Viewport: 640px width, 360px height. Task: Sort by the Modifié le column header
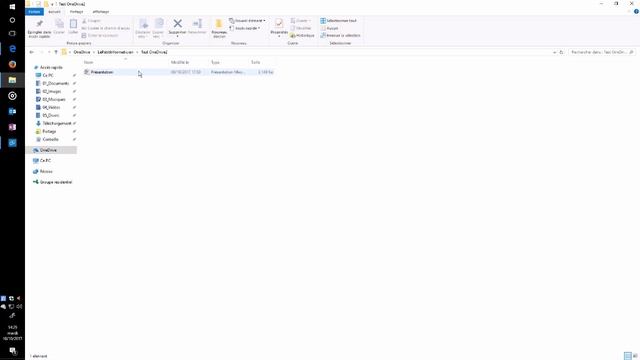click(180, 62)
